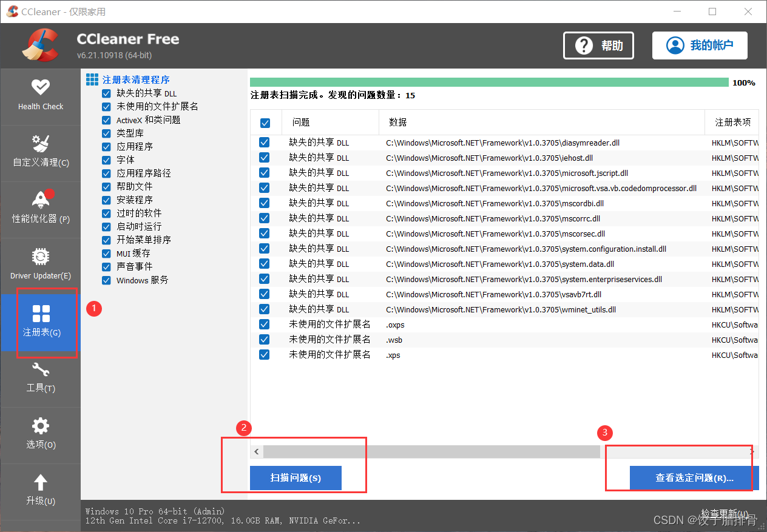
Task: Click Review selected Issues button (查看选定问题)
Action: (694, 478)
